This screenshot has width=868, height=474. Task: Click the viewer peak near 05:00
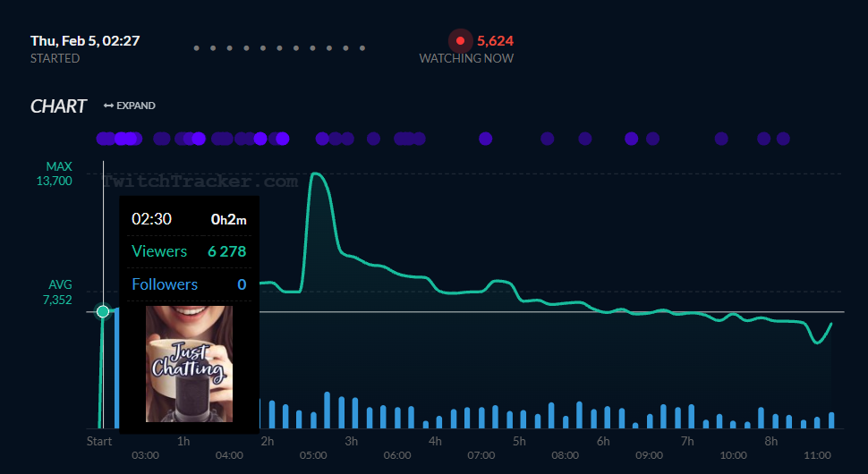pyautogui.click(x=317, y=174)
